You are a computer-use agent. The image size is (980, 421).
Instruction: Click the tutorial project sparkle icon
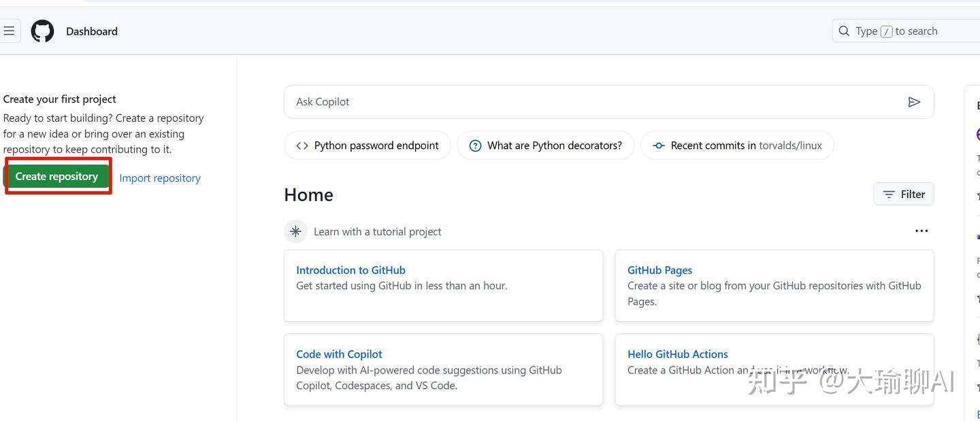[x=295, y=231]
